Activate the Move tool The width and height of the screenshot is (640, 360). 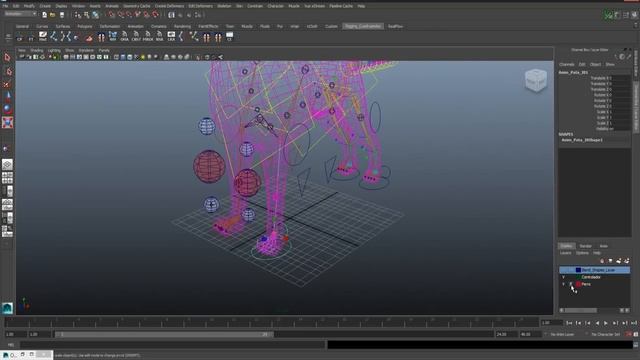pyautogui.click(x=7, y=97)
